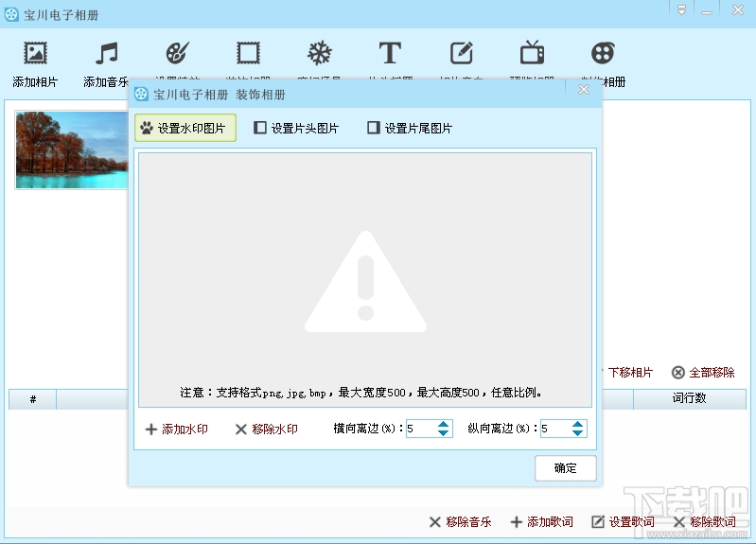Image resolution: width=756 pixels, height=544 pixels.
Task: Open the palette effects icon in toolbar
Action: click(178, 53)
